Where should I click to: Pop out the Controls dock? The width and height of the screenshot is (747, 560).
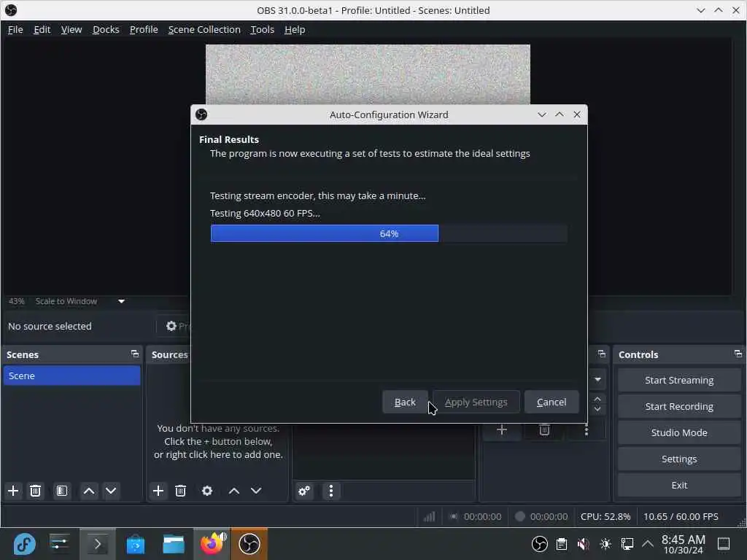pos(738,354)
